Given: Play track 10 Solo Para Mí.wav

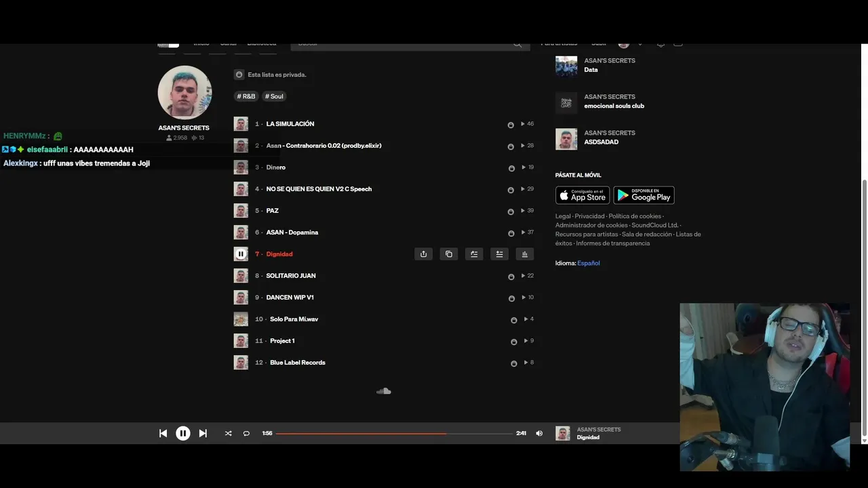Looking at the screenshot, I should pos(294,319).
